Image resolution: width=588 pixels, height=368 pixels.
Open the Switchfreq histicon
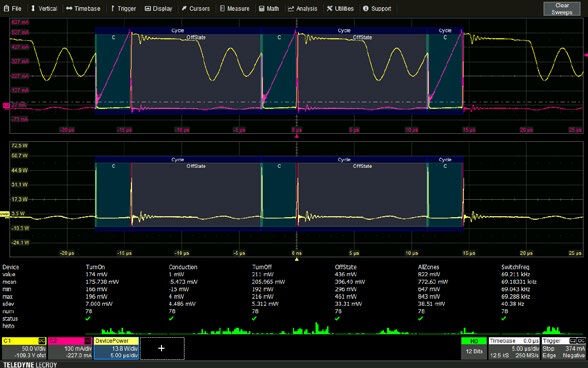tap(543, 329)
